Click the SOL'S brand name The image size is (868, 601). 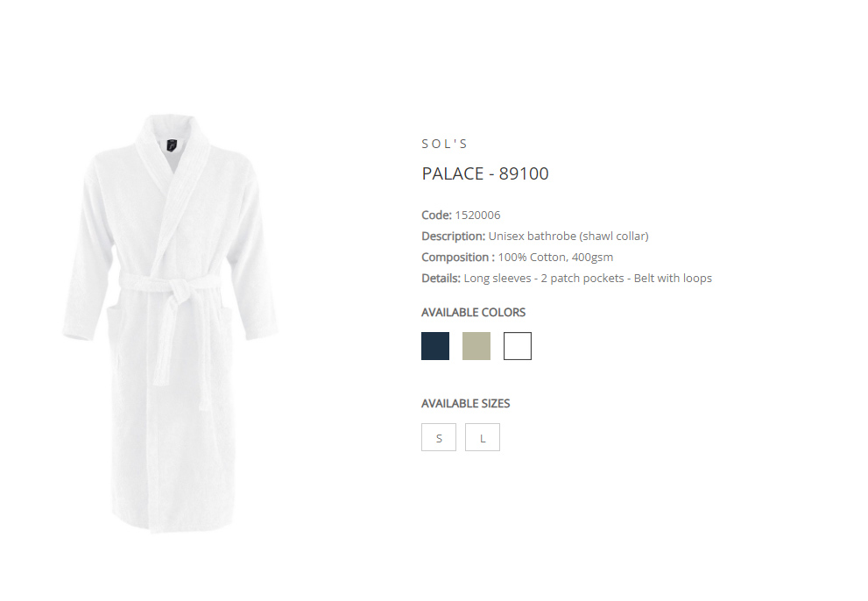(445, 144)
